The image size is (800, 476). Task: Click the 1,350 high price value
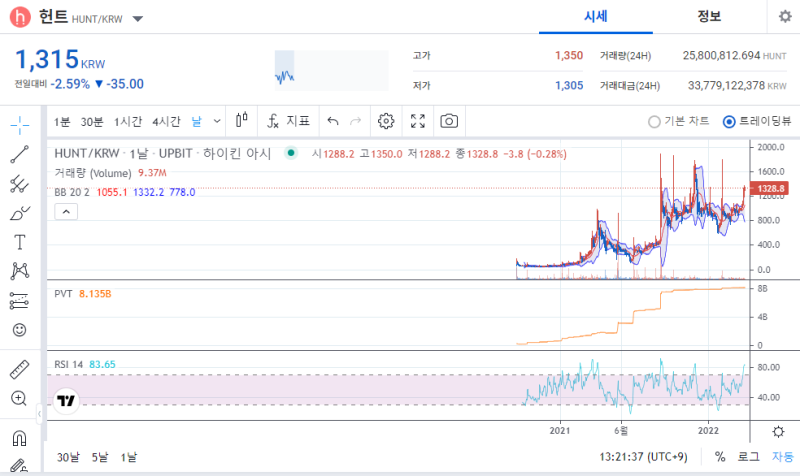click(x=569, y=55)
